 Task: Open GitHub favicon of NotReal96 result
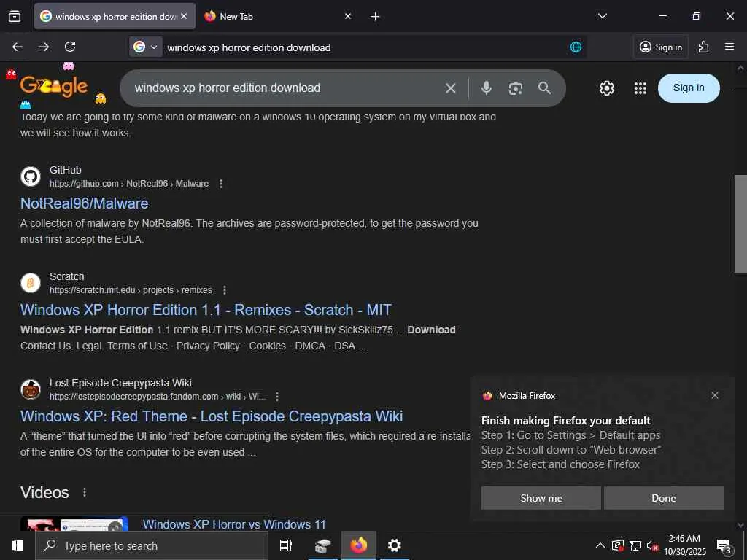tap(31, 176)
